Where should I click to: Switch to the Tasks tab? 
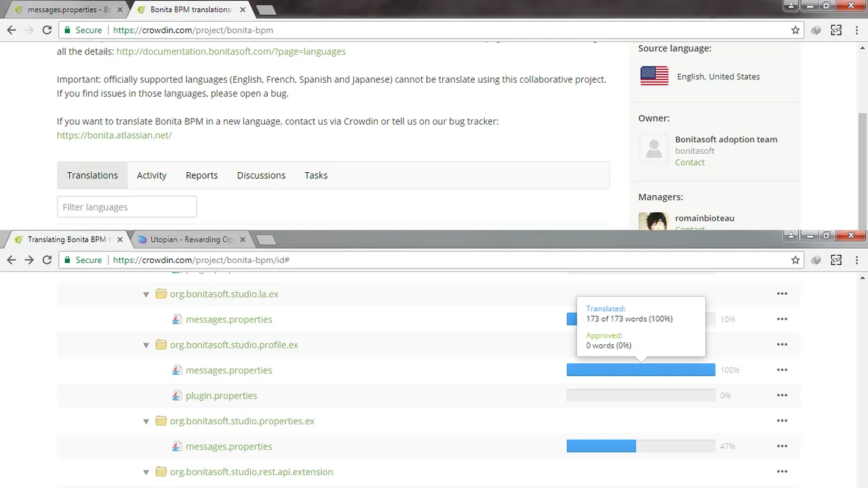tap(316, 175)
